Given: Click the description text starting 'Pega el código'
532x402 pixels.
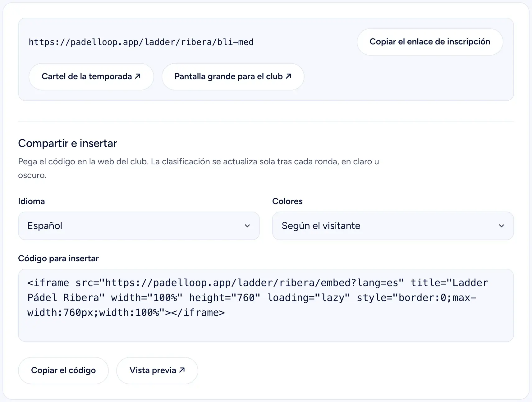Looking at the screenshot, I should (199, 168).
